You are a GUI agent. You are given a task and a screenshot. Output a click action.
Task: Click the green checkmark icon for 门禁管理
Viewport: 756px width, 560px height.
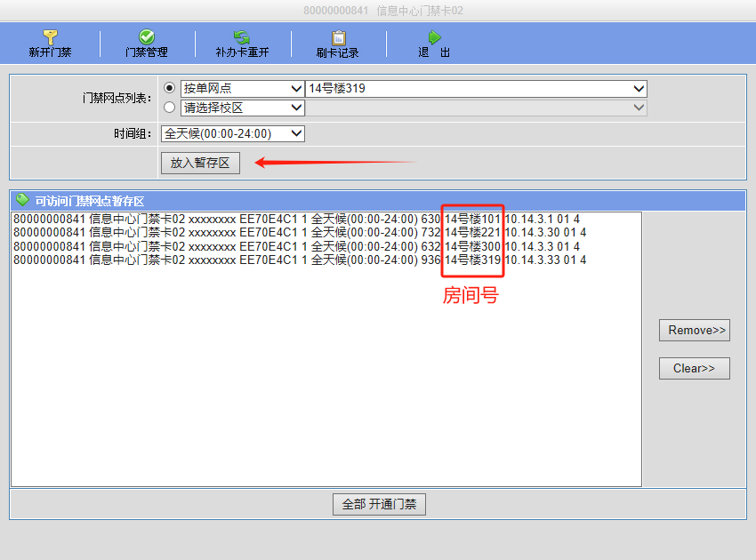(x=147, y=36)
